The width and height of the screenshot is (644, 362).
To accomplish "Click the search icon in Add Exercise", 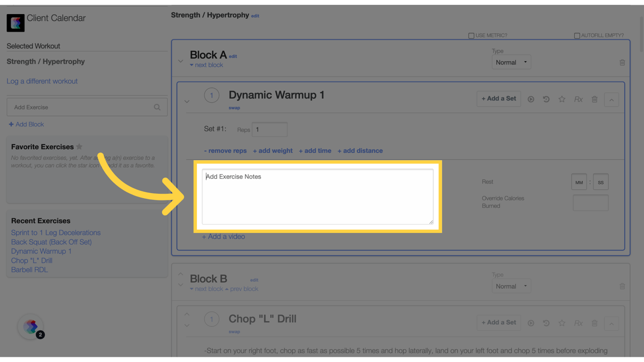I will tap(157, 107).
